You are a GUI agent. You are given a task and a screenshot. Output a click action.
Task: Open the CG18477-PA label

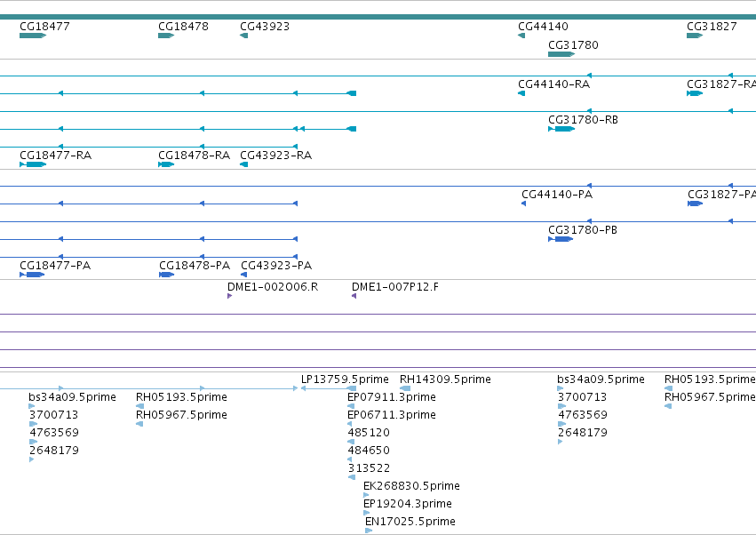(55, 266)
